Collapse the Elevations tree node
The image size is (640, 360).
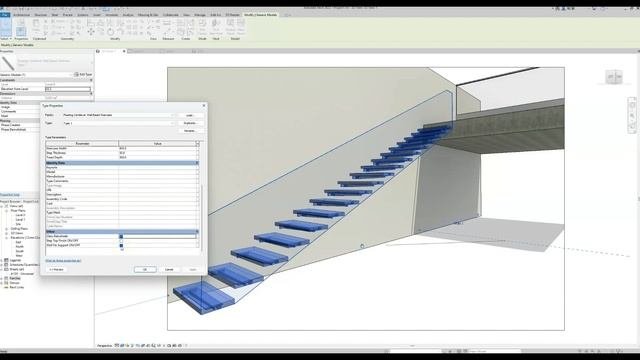tap(7, 238)
